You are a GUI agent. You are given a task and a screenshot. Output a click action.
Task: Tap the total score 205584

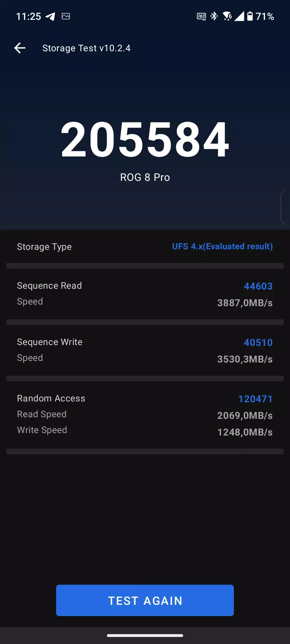click(145, 140)
